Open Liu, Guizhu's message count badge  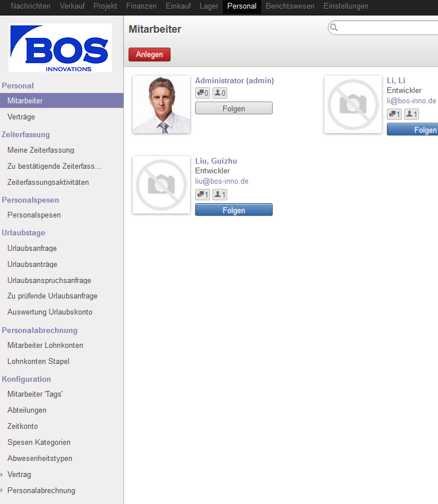coord(203,195)
